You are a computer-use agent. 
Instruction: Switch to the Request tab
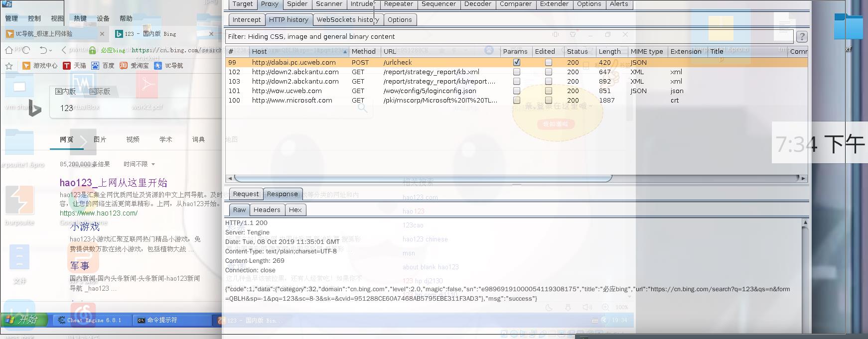click(x=246, y=194)
